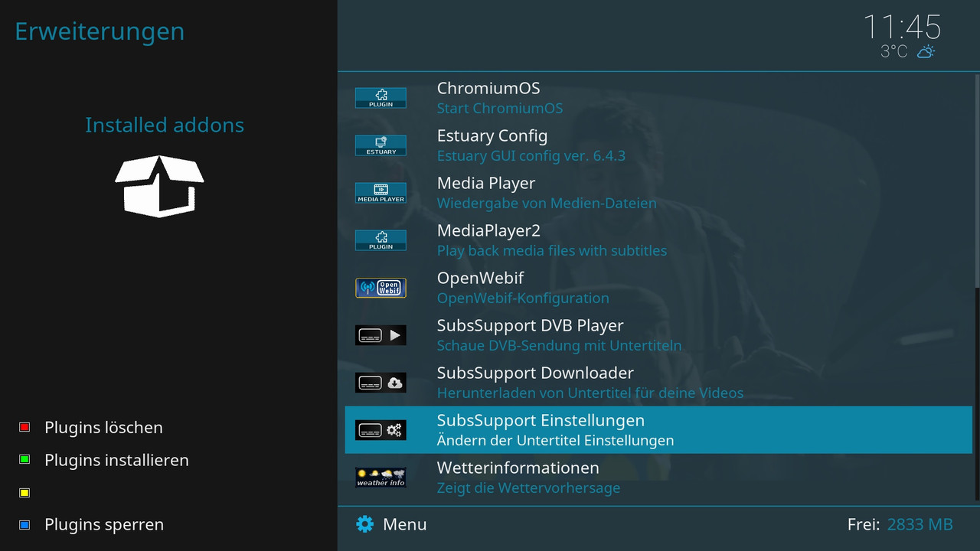Select Plugins löschen

click(103, 428)
